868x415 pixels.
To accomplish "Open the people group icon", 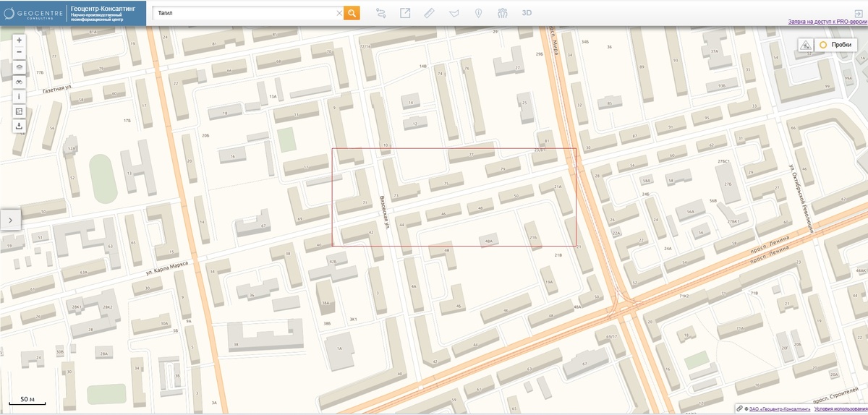I will pos(503,13).
